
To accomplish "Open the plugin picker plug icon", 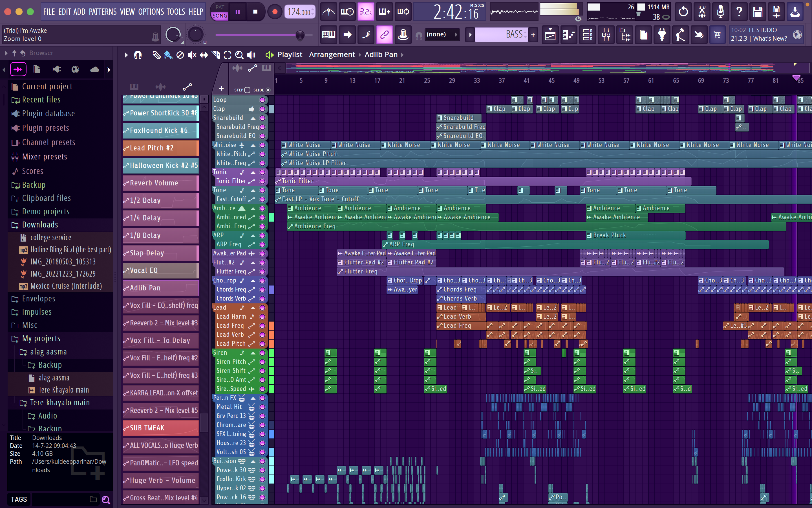I will [662, 35].
